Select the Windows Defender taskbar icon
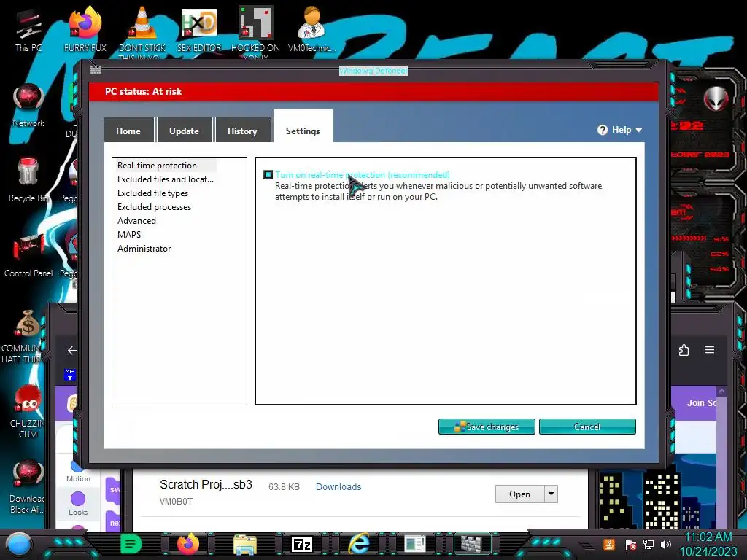The width and height of the screenshot is (747, 560). (472, 544)
